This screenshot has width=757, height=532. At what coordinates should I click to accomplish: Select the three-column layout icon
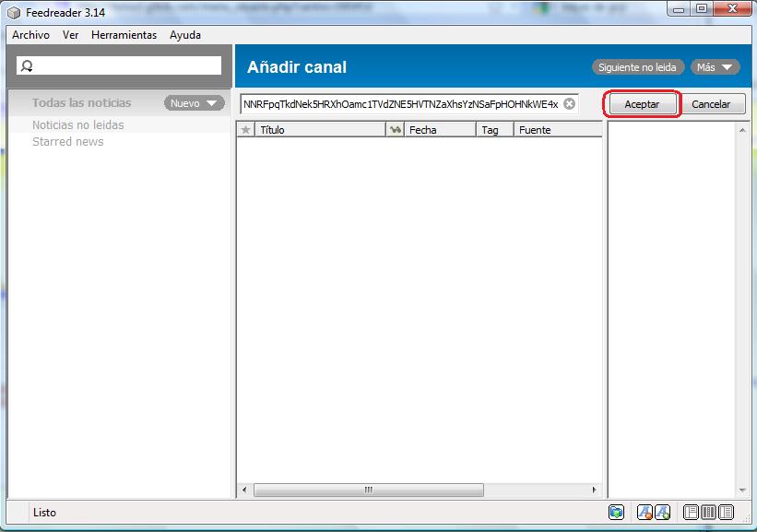(708, 512)
